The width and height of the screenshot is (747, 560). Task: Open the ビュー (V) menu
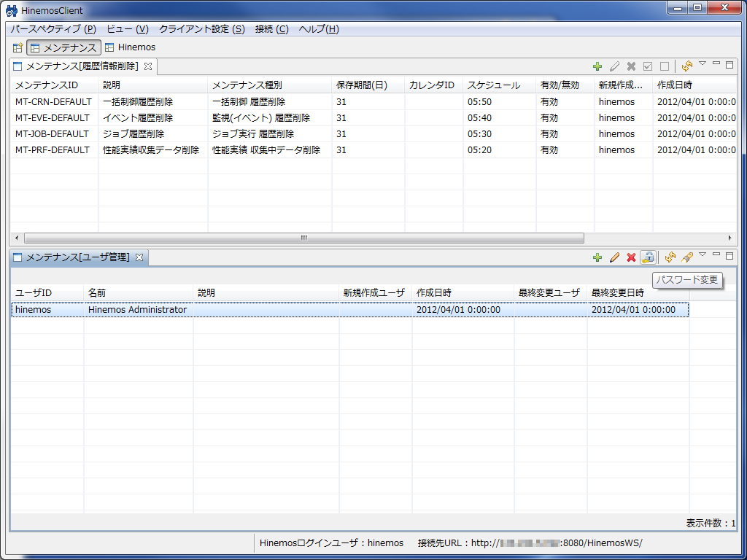point(128,29)
